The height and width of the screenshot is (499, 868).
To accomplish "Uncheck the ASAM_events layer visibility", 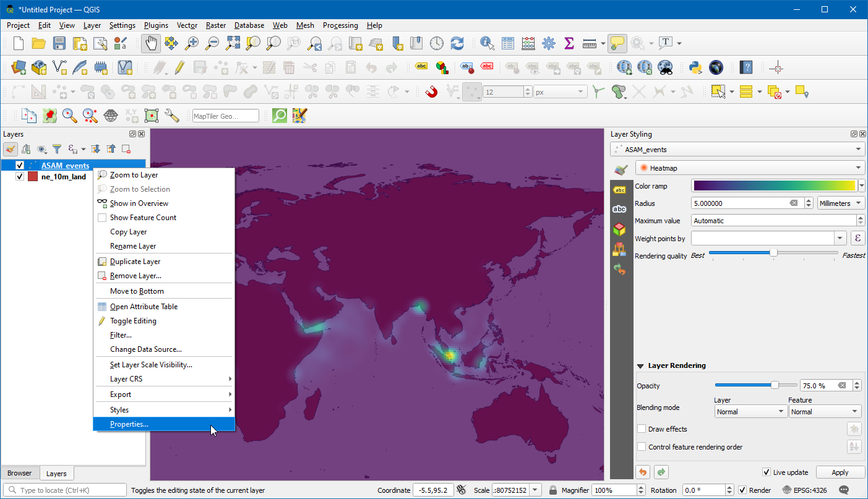I will (20, 165).
